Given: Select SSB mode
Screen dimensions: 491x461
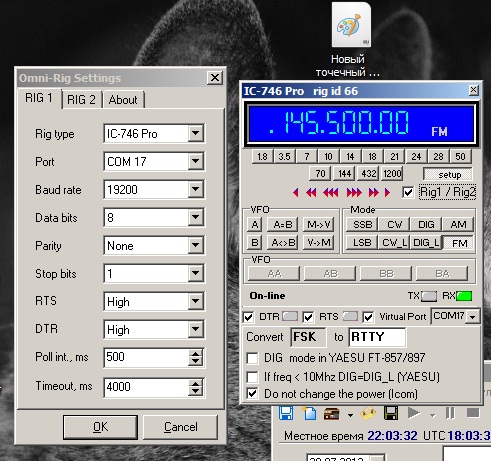Looking at the screenshot, I should coord(362,225).
